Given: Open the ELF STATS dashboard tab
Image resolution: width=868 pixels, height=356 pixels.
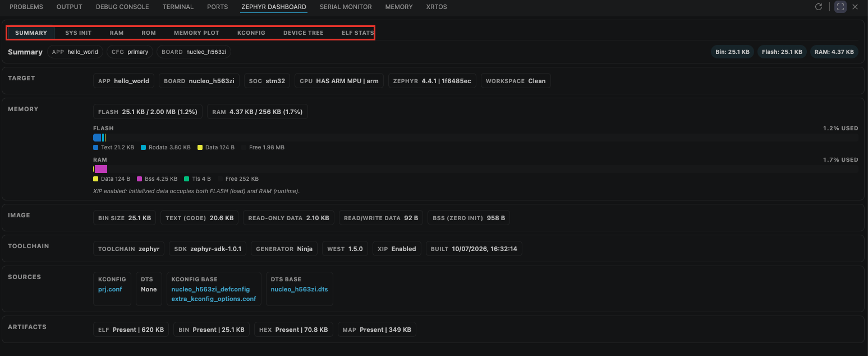Looking at the screenshot, I should 357,33.
